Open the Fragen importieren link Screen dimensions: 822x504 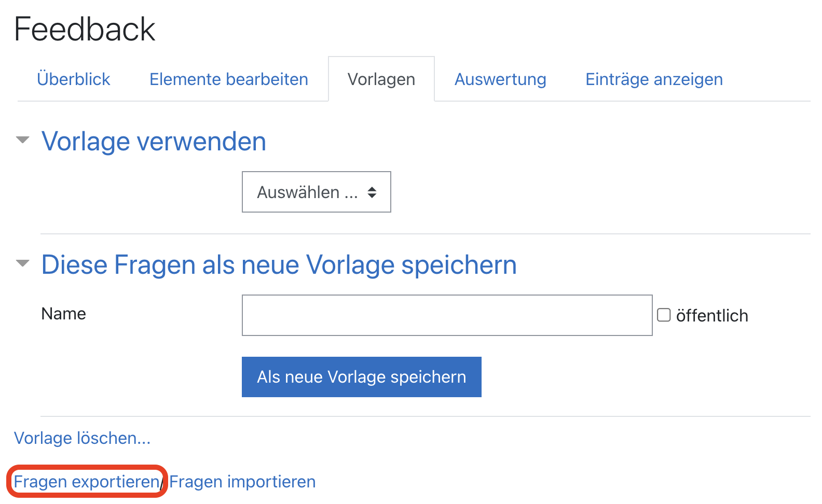(242, 482)
